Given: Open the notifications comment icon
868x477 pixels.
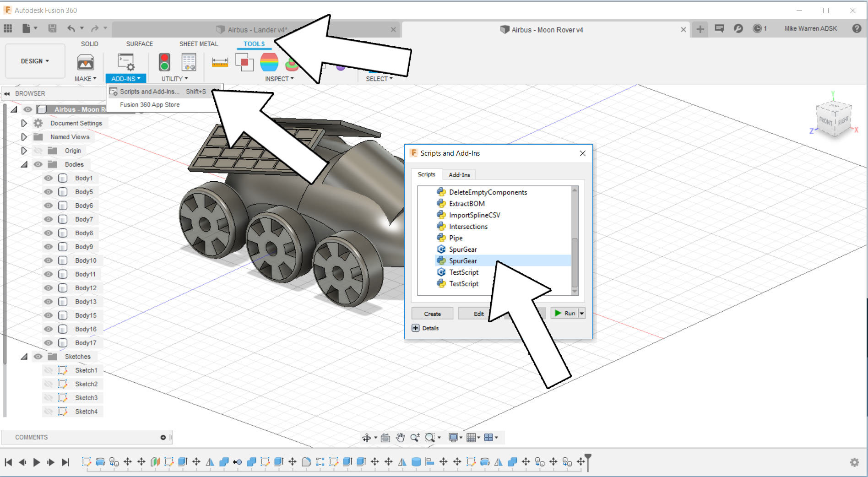Looking at the screenshot, I should click(719, 29).
